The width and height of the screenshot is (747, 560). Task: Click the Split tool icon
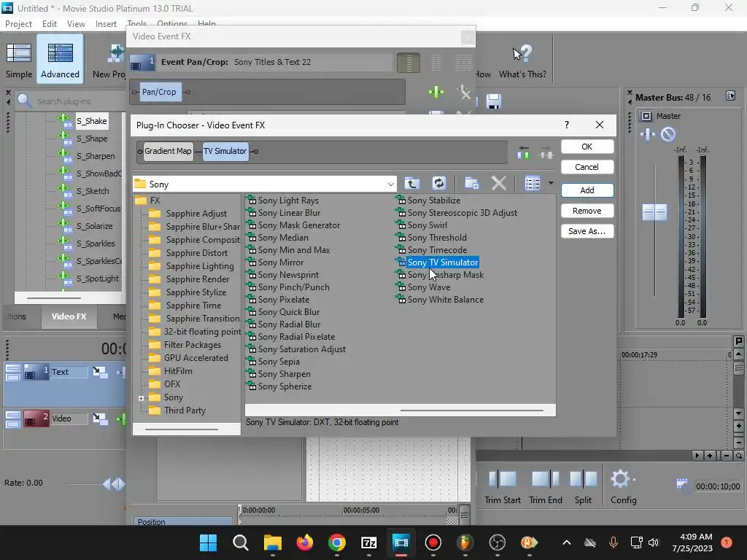tap(583, 479)
